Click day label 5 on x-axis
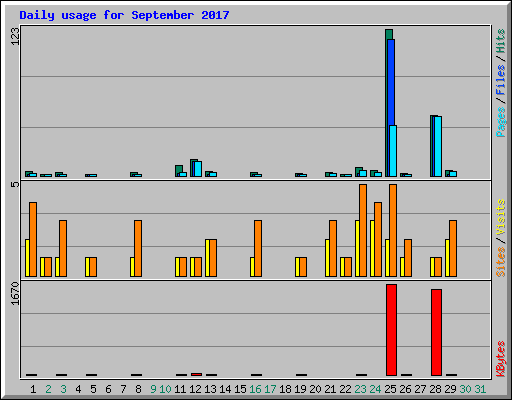512x400 pixels. click(x=93, y=389)
